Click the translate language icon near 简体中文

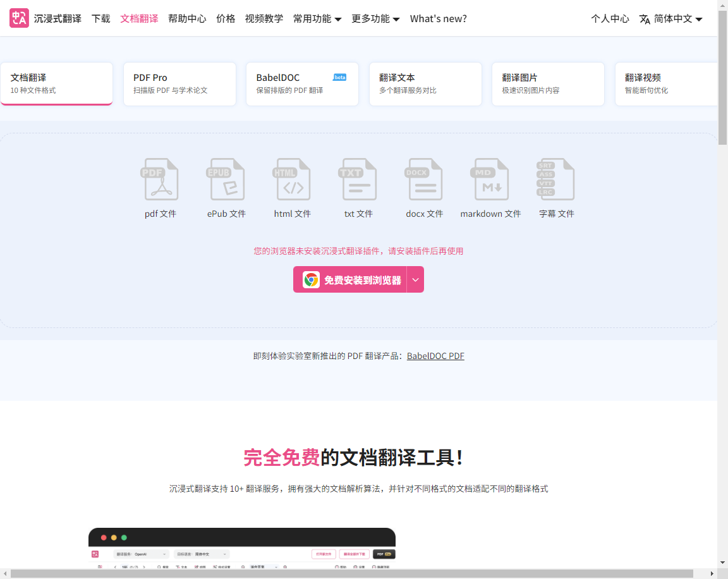coord(645,19)
